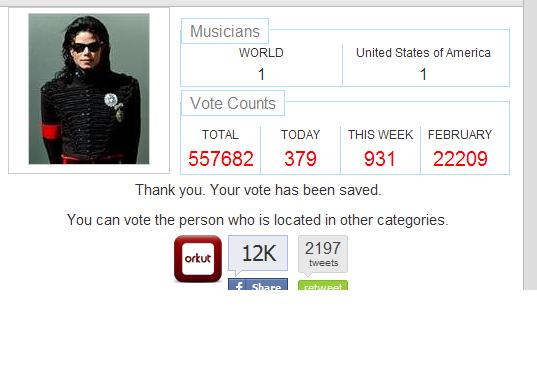
Task: Click the FEBRUARY vote count 22209
Action: (460, 159)
